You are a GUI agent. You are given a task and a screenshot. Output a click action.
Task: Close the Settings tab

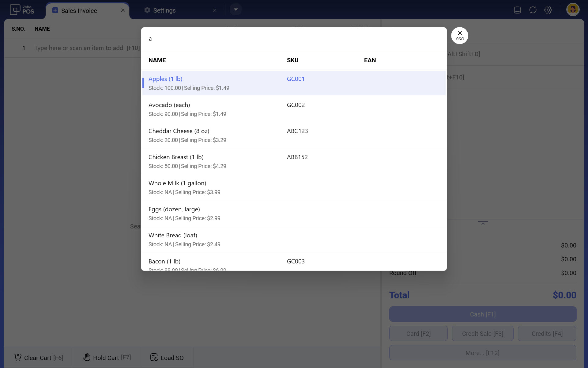[x=215, y=10]
